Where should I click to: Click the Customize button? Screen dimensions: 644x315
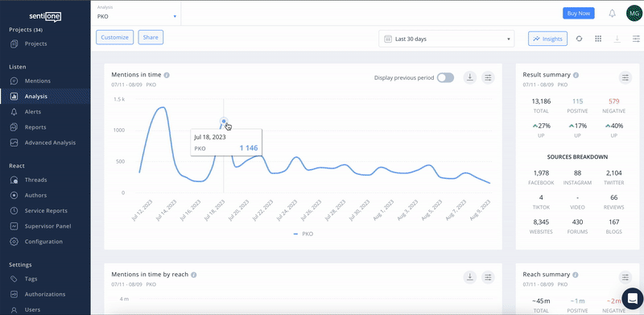(x=115, y=37)
